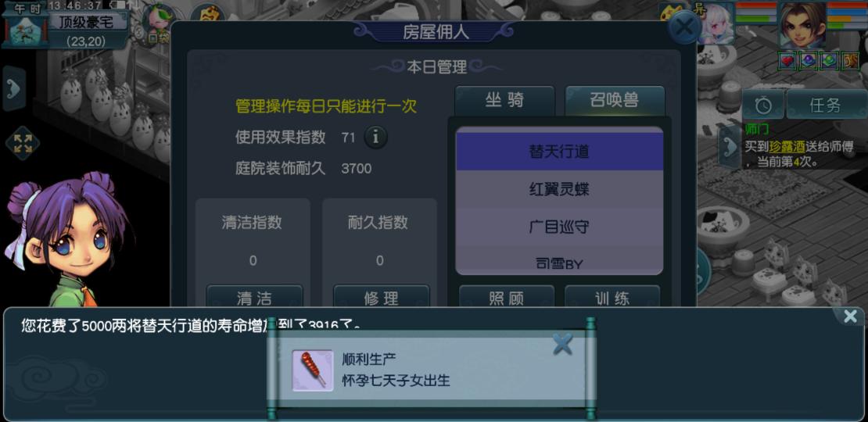Select the white-haired pet avatar
Image resolution: width=868 pixels, height=422 pixels.
click(x=716, y=23)
